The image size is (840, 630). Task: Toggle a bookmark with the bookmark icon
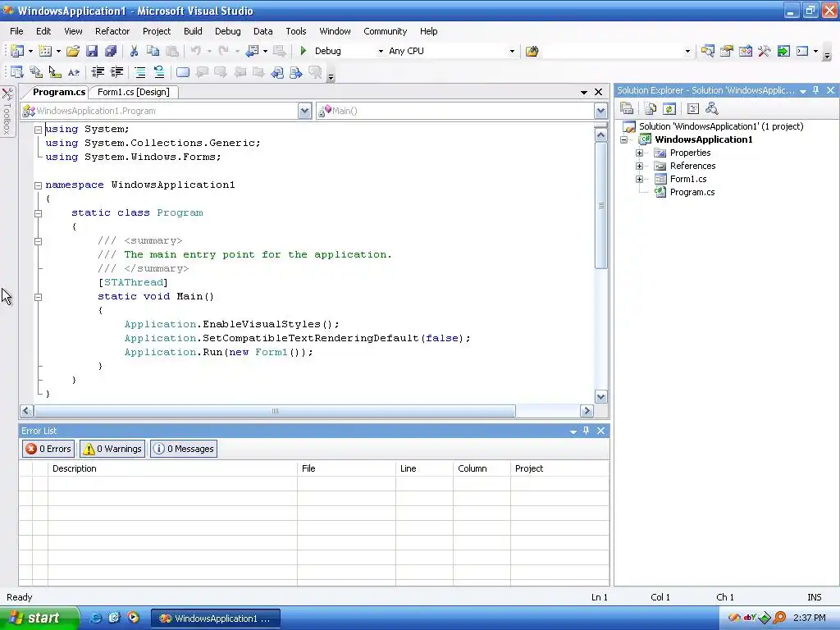(183, 72)
